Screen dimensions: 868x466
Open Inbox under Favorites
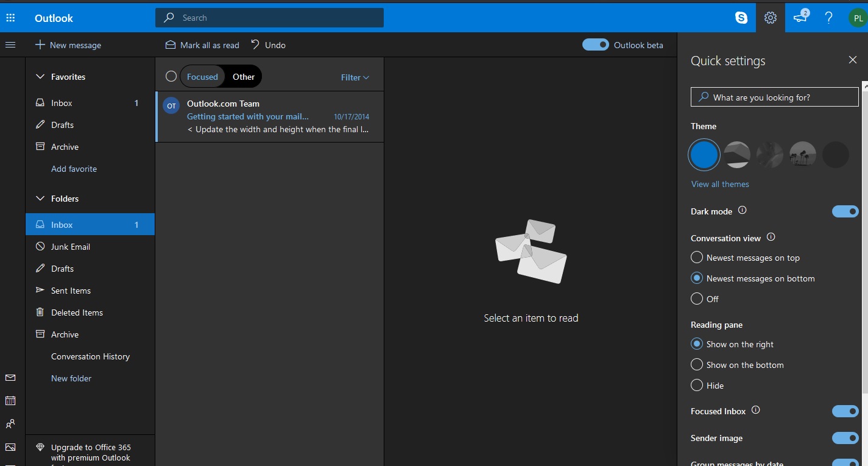tap(90, 103)
